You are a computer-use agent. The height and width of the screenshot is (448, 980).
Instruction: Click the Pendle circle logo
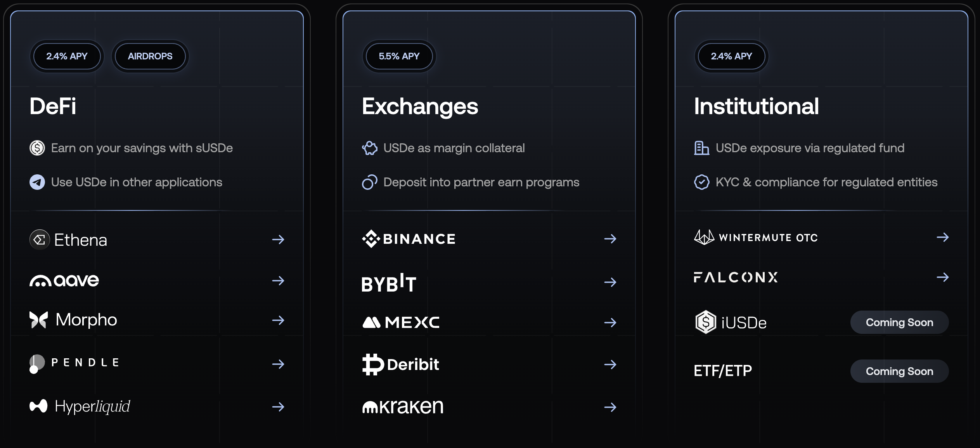click(x=37, y=364)
